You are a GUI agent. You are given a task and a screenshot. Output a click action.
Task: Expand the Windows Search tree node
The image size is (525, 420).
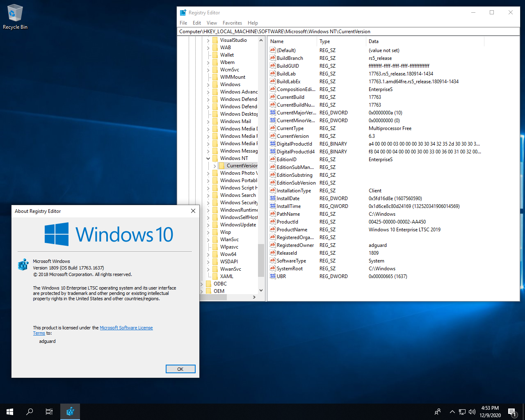208,195
